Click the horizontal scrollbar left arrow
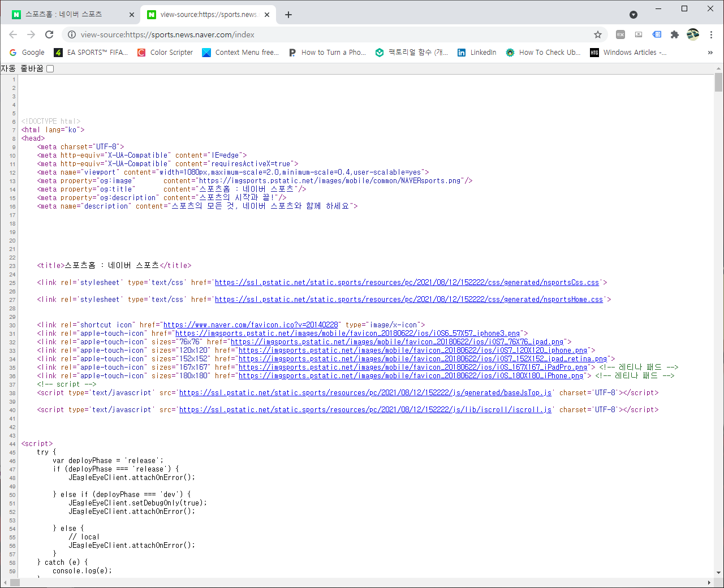The height and width of the screenshot is (588, 724). pos(4,583)
